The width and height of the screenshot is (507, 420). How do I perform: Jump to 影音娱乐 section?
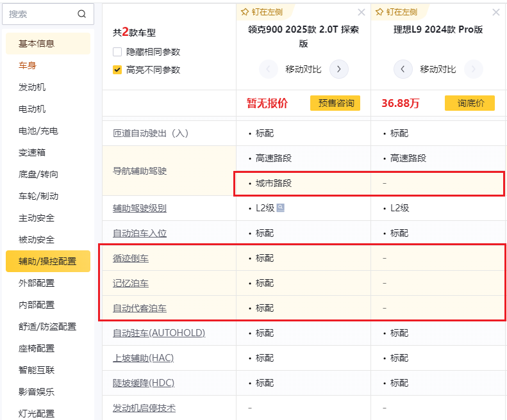(37, 392)
